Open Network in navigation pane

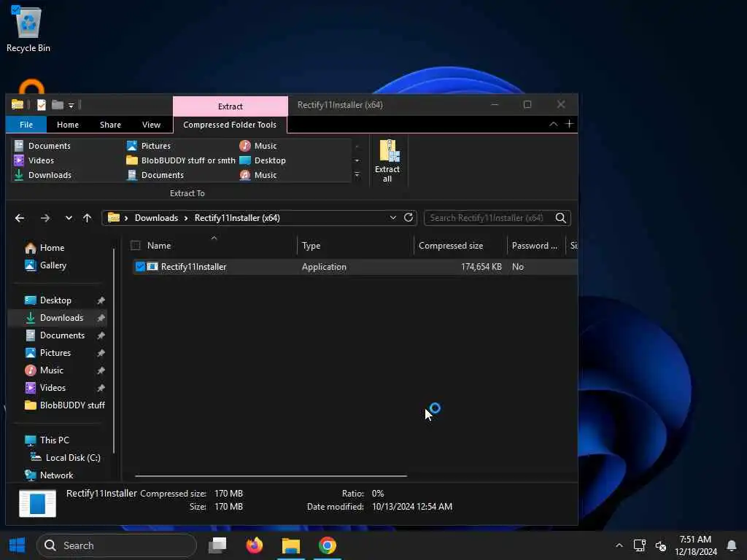point(49,475)
